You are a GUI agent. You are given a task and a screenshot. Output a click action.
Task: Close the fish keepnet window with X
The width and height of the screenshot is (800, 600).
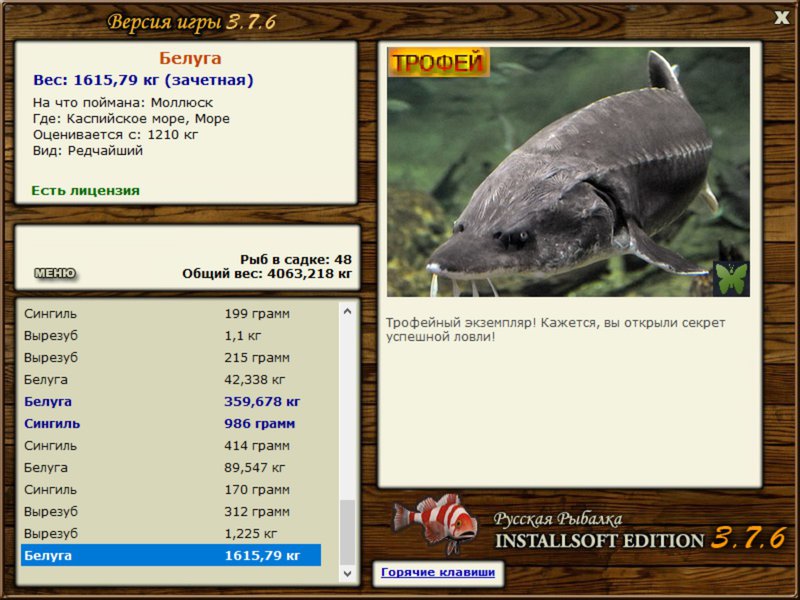click(781, 18)
